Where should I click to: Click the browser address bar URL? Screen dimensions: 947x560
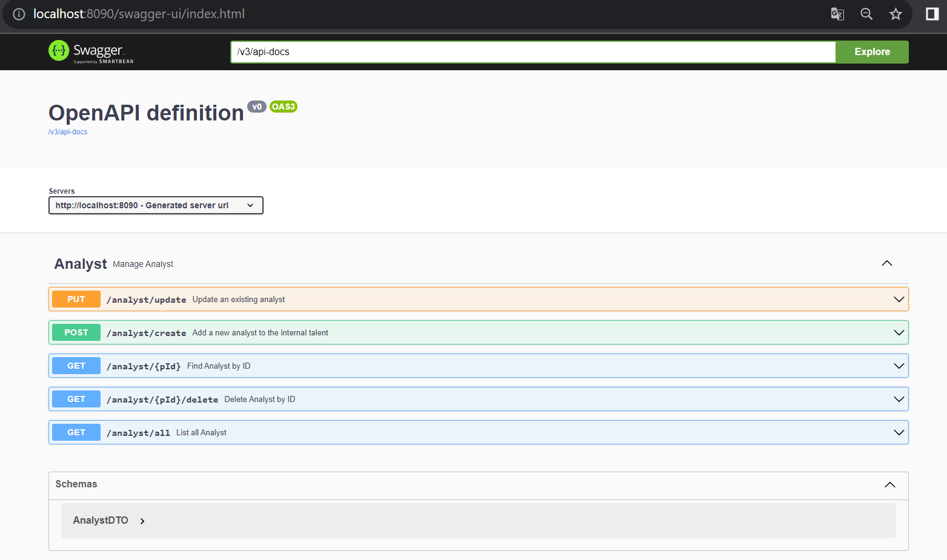139,14
